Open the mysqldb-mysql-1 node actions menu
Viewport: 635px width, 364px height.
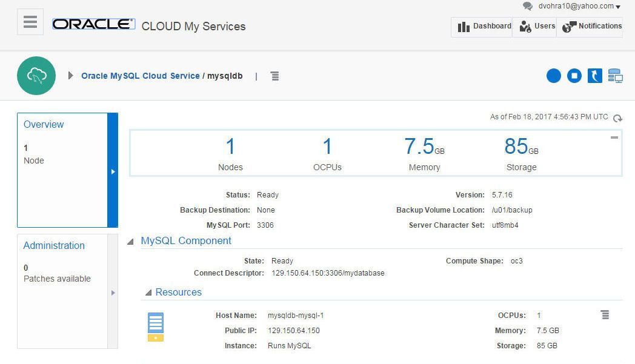pyautogui.click(x=605, y=314)
